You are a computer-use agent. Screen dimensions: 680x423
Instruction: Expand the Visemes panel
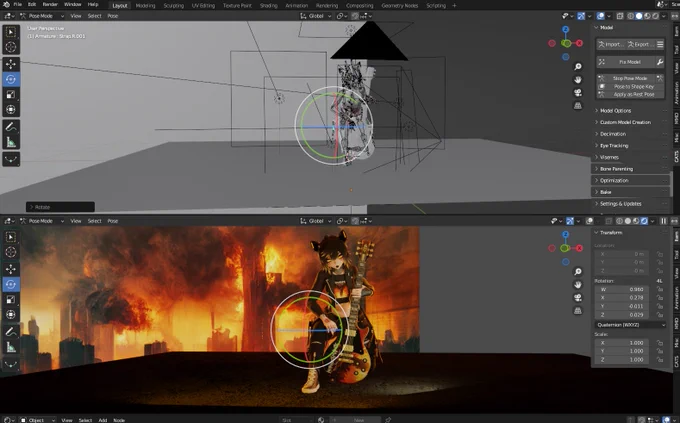click(x=609, y=157)
